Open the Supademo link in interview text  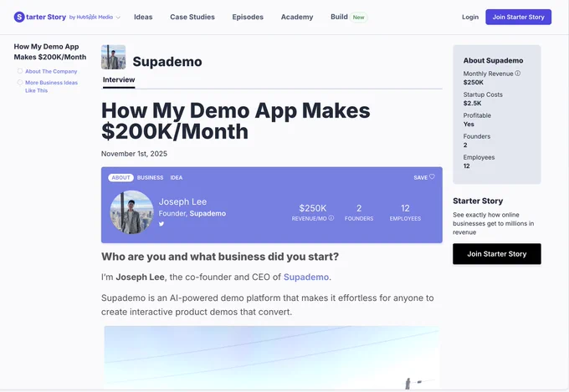point(306,277)
